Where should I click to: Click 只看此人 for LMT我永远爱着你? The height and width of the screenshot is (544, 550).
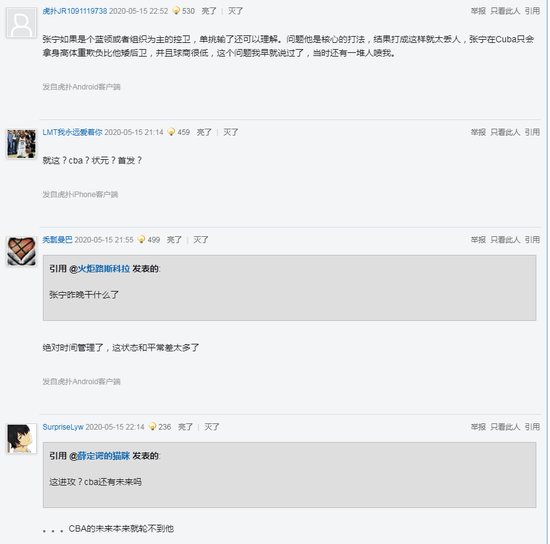tap(505, 132)
